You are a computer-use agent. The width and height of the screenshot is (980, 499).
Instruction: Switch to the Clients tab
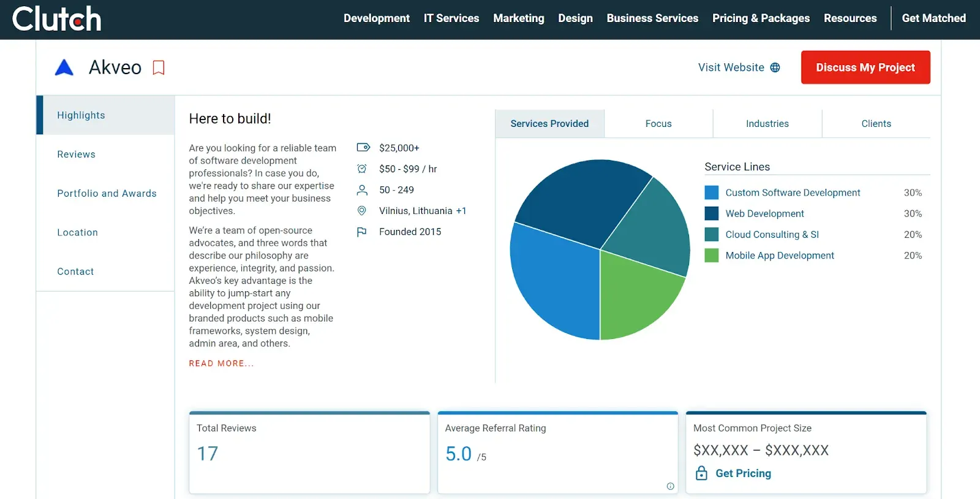coord(876,124)
